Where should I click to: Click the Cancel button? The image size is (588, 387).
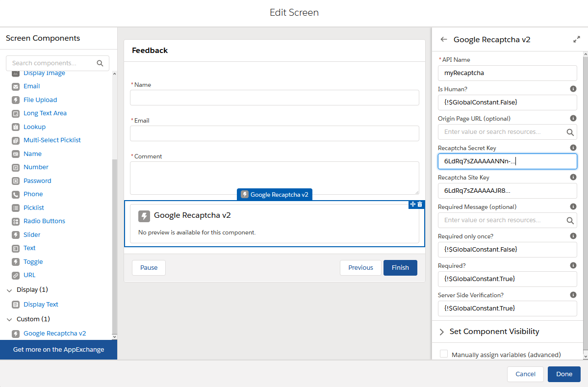525,374
